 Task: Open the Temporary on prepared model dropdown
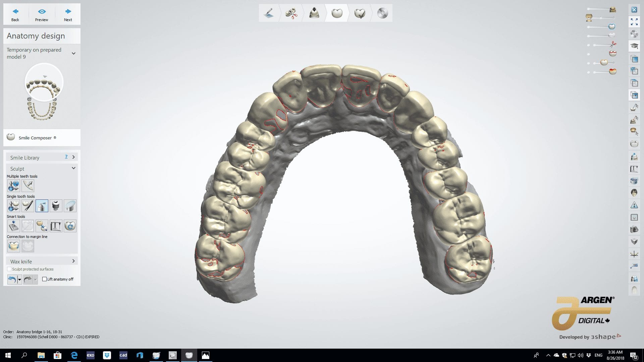[x=73, y=53]
